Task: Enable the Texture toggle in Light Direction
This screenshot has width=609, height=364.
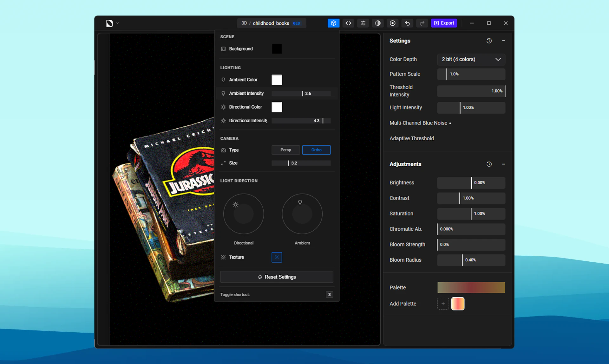Action: pyautogui.click(x=276, y=257)
